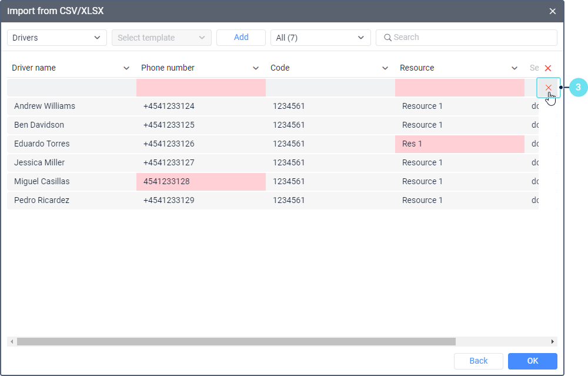This screenshot has width=588, height=376.
Task: Close the Import from CSV/XLSX dialog
Action: [552, 11]
